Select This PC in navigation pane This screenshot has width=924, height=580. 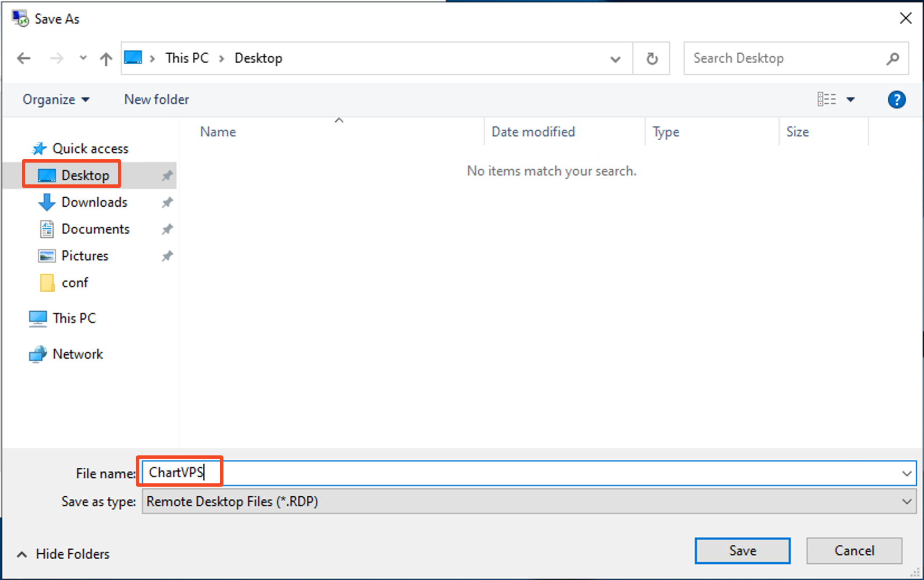pos(74,318)
